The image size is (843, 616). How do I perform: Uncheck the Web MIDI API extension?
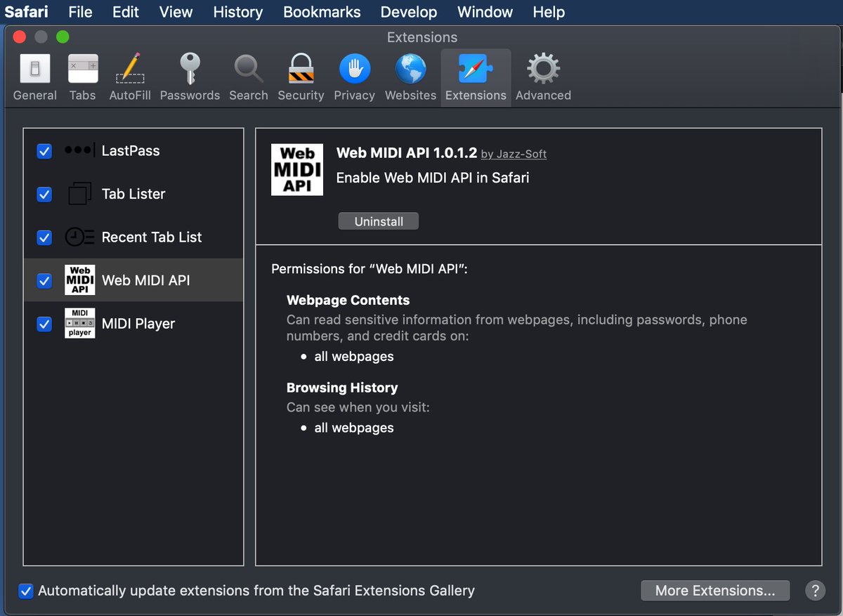(44, 281)
